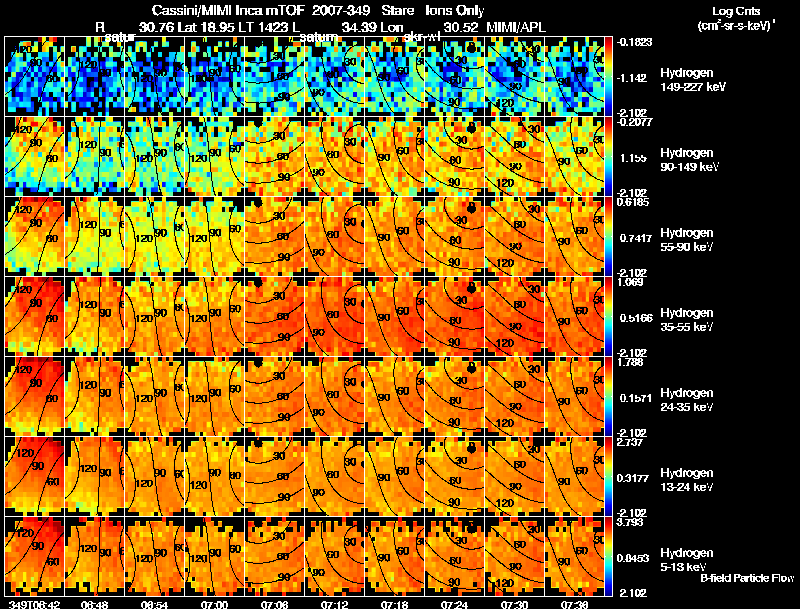Select the 'Hydrogen 55-90 keV' row label
Screen dimensions: 800x609
[x=687, y=240]
